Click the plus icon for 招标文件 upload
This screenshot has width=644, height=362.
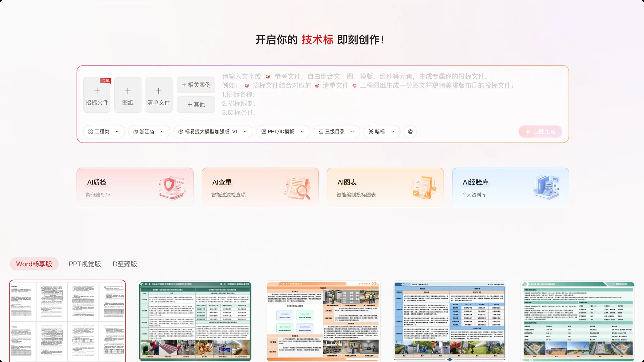point(97,91)
